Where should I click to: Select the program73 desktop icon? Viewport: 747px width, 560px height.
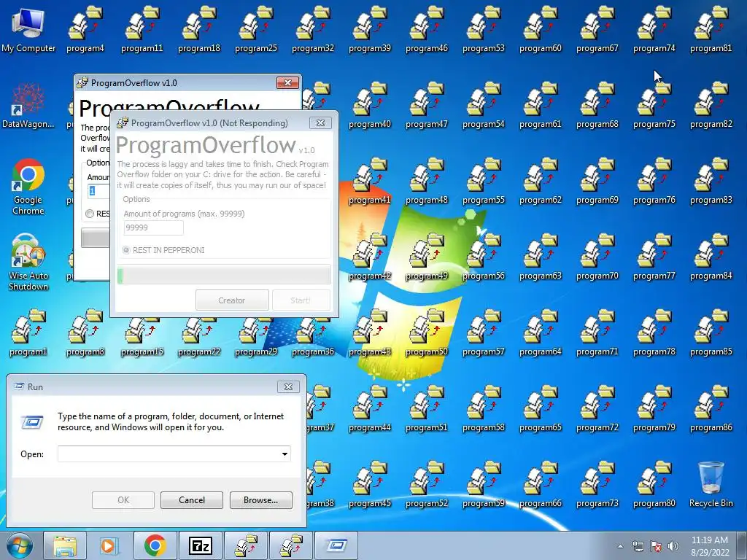pos(597,485)
